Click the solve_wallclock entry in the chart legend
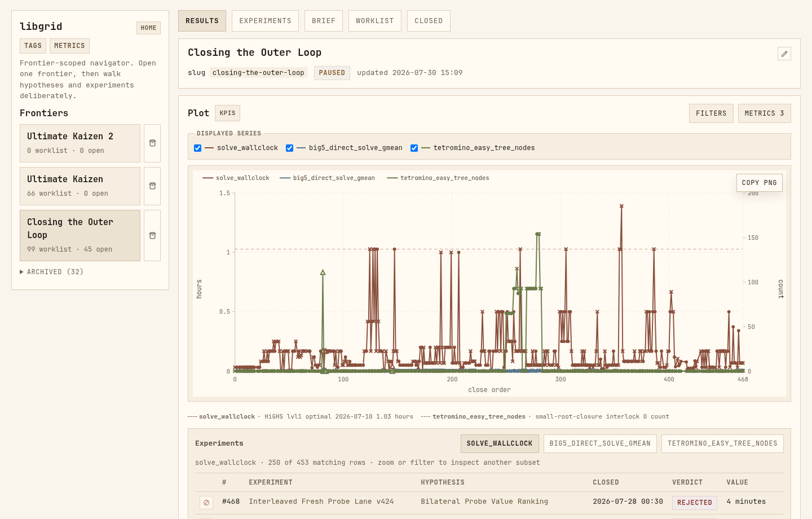The image size is (812, 519). point(236,178)
